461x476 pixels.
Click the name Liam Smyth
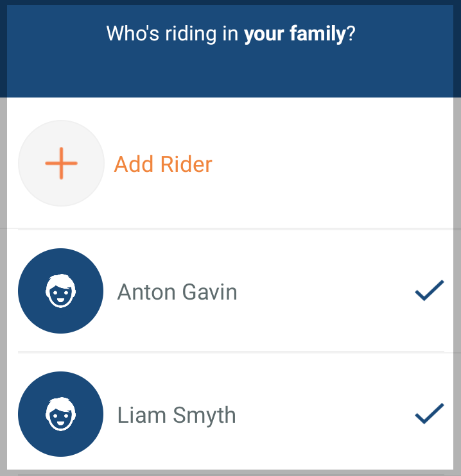coord(177,415)
